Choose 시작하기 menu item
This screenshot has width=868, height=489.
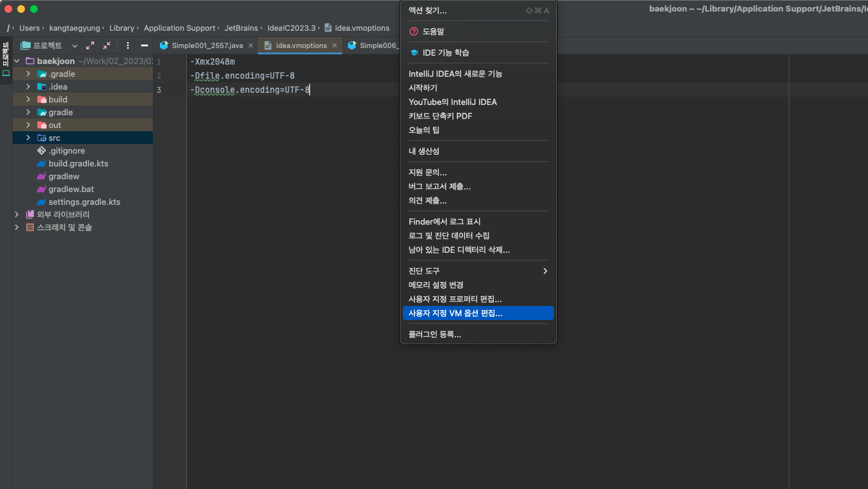pos(478,88)
